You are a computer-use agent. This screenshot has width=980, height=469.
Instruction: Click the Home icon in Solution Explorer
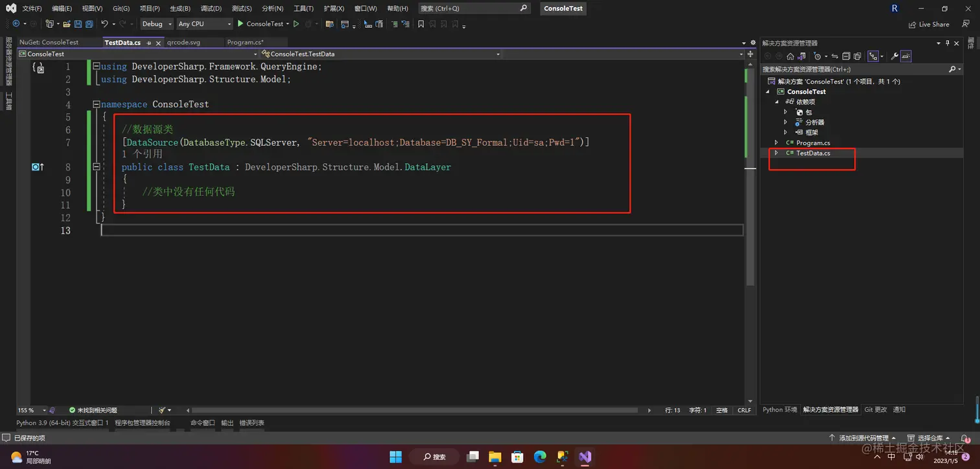click(x=790, y=56)
